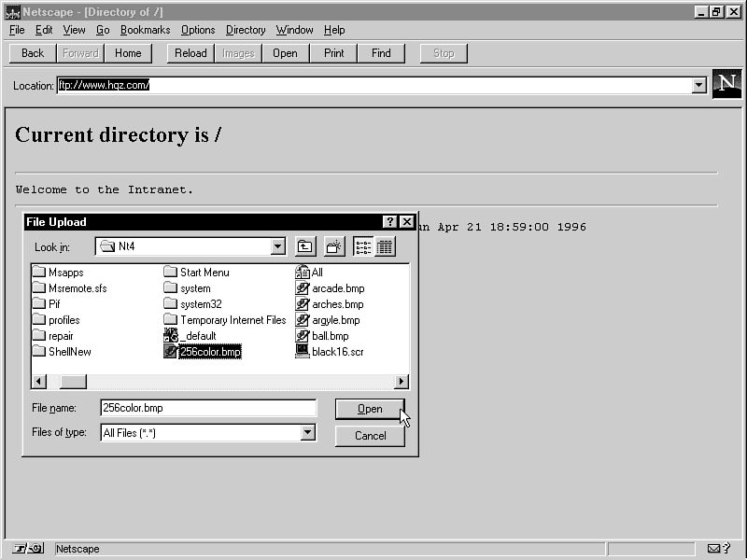Image resolution: width=747 pixels, height=560 pixels.
Task: Click the Up One Level folder icon
Action: pyautogui.click(x=305, y=246)
